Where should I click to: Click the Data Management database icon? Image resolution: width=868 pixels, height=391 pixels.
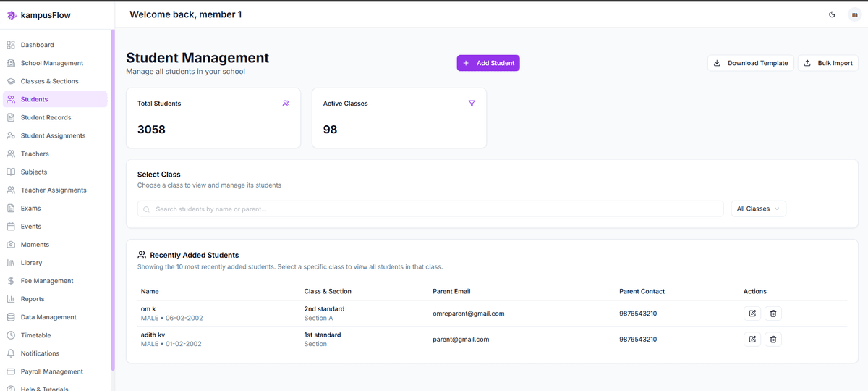(11, 317)
